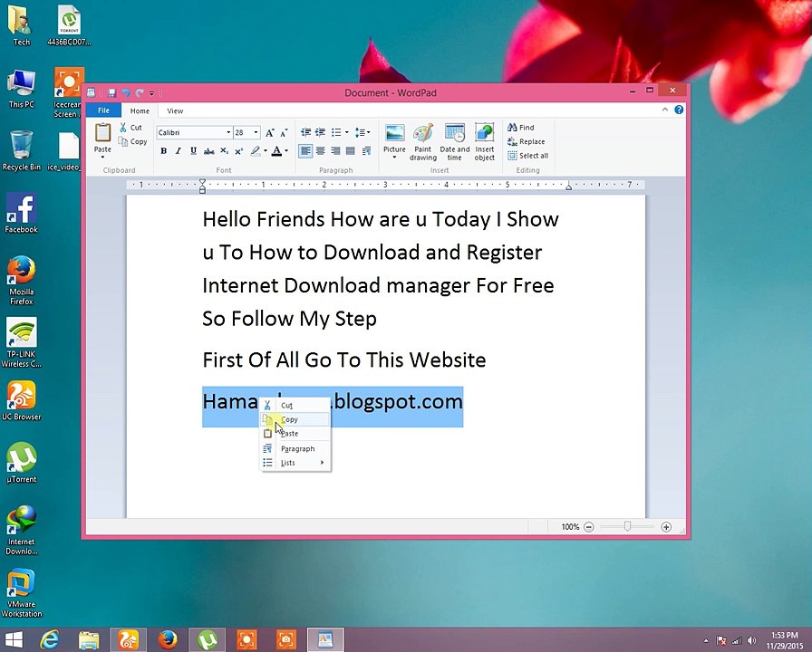Start a bulleted list

pos(336,132)
